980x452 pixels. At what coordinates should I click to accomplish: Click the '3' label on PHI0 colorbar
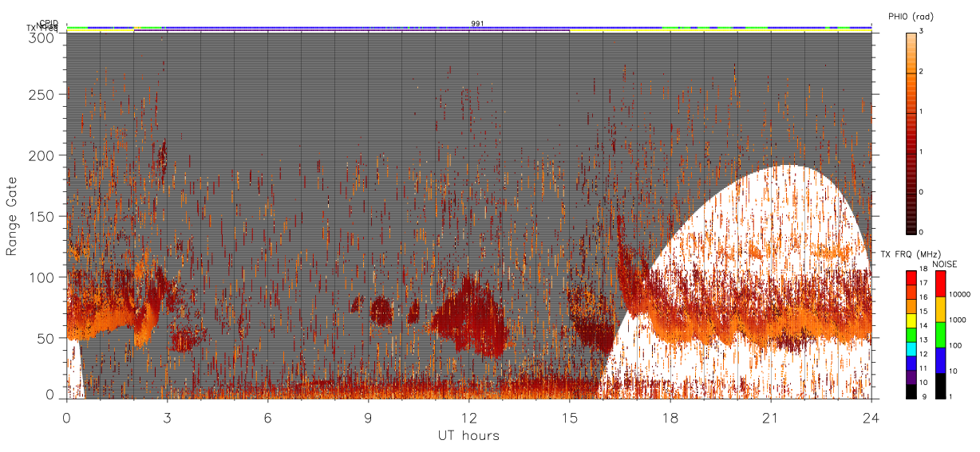click(921, 31)
